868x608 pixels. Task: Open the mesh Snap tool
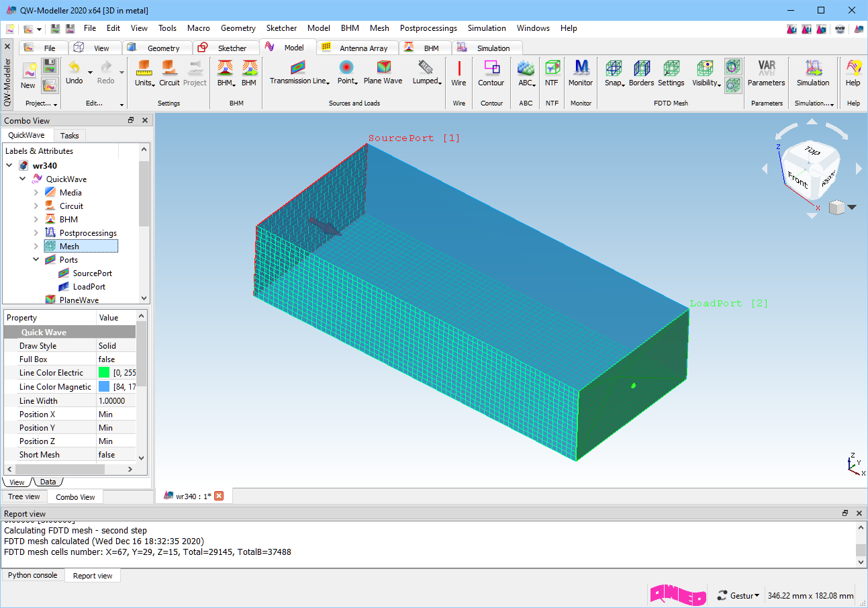tap(614, 73)
